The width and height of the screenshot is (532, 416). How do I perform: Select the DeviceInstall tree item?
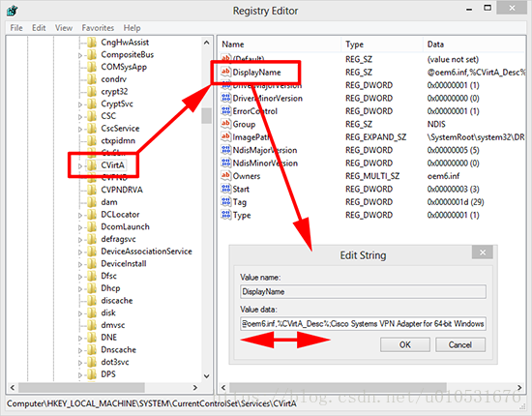[x=124, y=264]
